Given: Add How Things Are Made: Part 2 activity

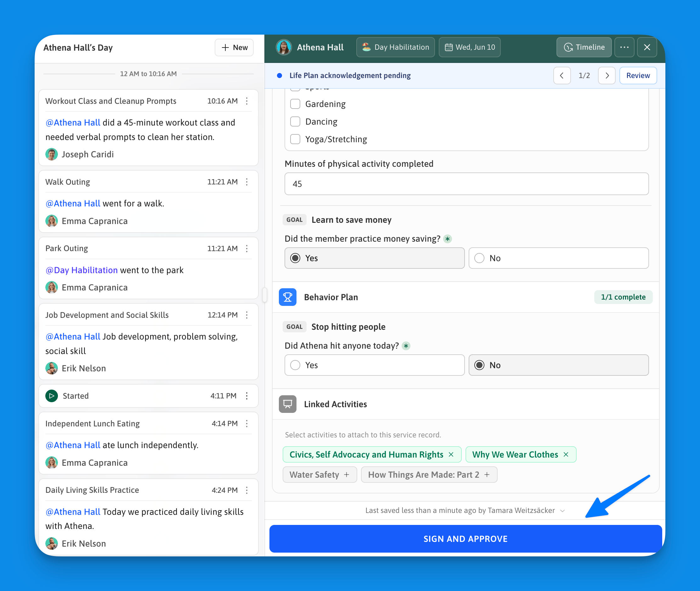Looking at the screenshot, I should [429, 475].
